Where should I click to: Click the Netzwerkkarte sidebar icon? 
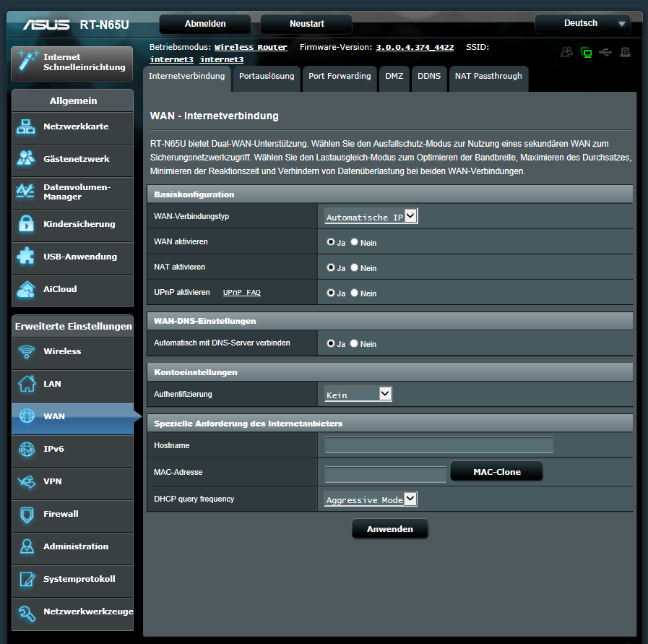tap(27, 127)
